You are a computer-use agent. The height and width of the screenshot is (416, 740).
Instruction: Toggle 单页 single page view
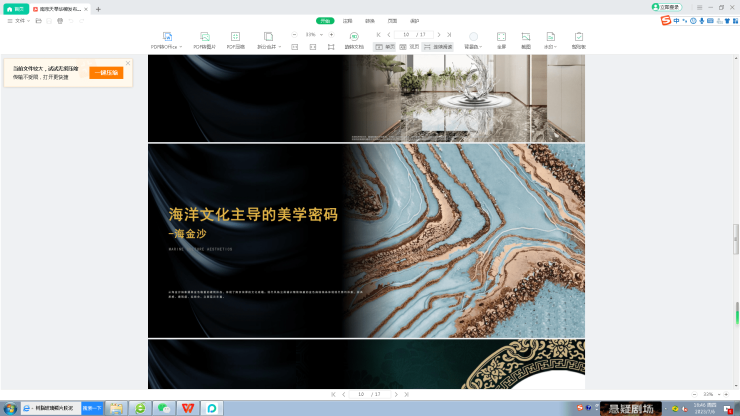click(385, 47)
